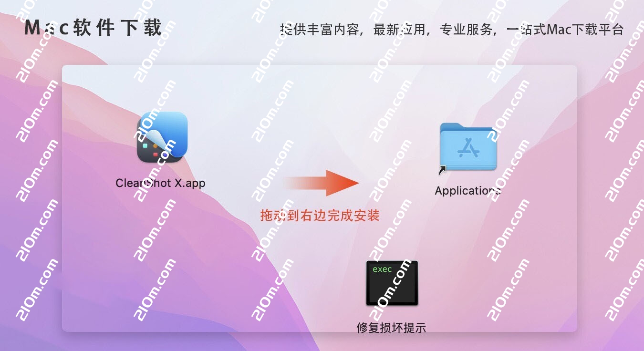Click the red 拖动到右边完成安装 instruction text
Viewport: 644px width, 351px height.
[x=320, y=216]
